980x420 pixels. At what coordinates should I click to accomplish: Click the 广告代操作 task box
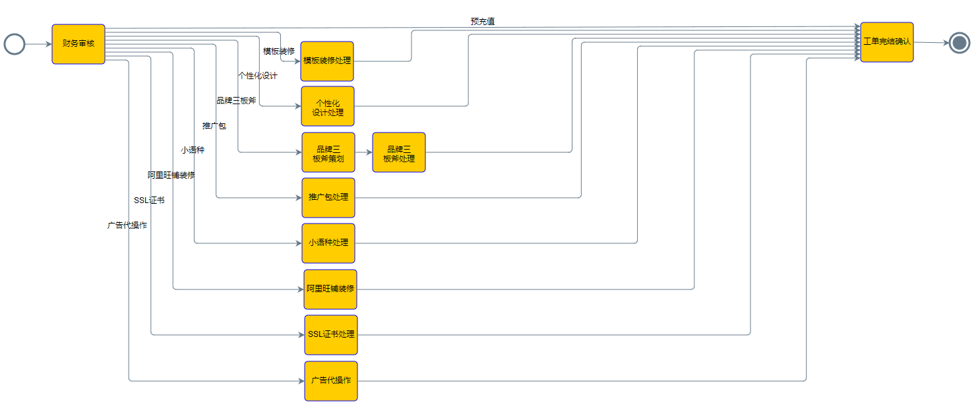(331, 381)
